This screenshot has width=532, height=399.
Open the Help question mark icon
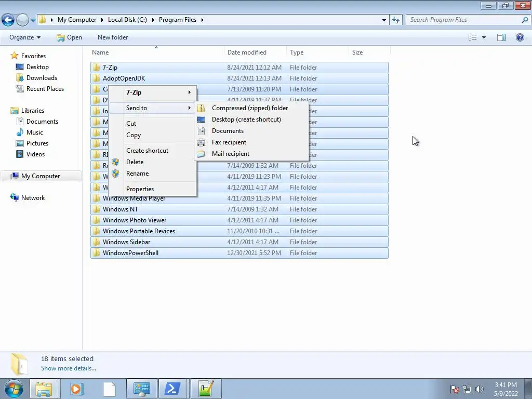[520, 37]
